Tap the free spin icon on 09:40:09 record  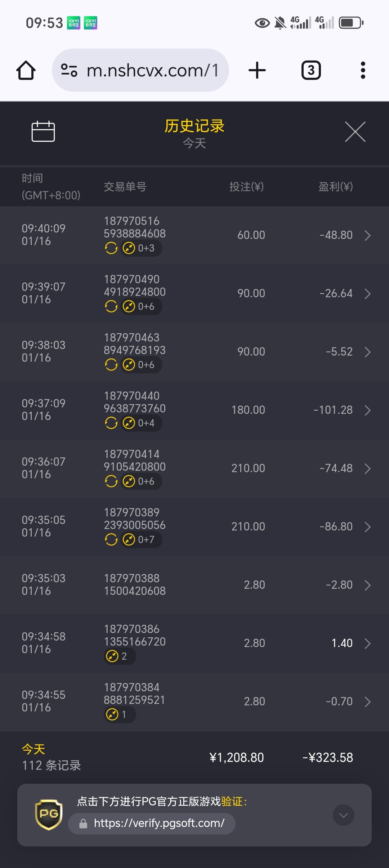pyautogui.click(x=111, y=248)
